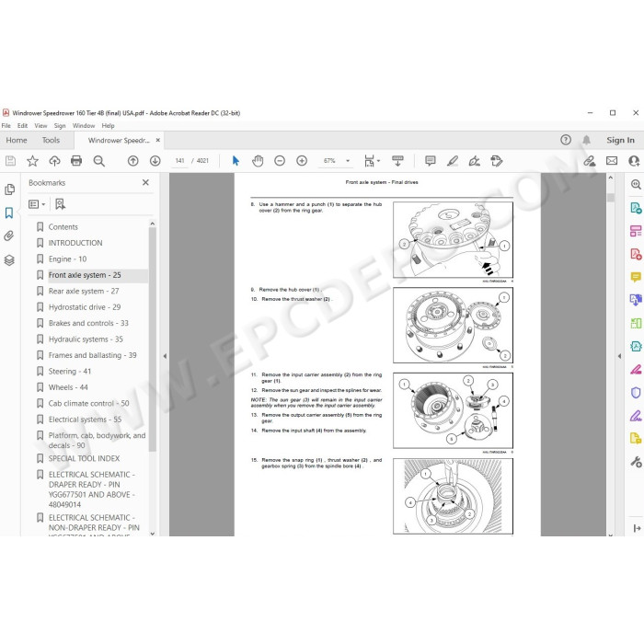Viewport: 644px width, 644px height.
Task: Open the Cab climate control - 50 bookmark
Action: [88, 403]
